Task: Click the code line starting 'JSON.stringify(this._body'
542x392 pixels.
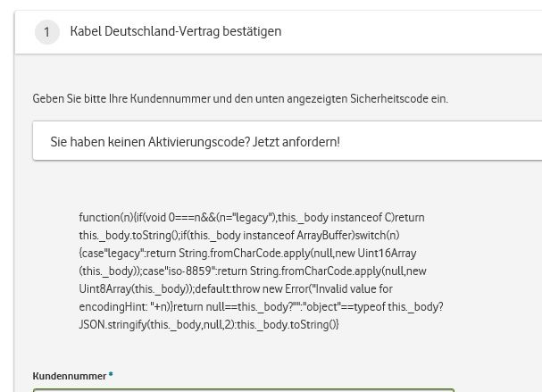Action: click(209, 324)
